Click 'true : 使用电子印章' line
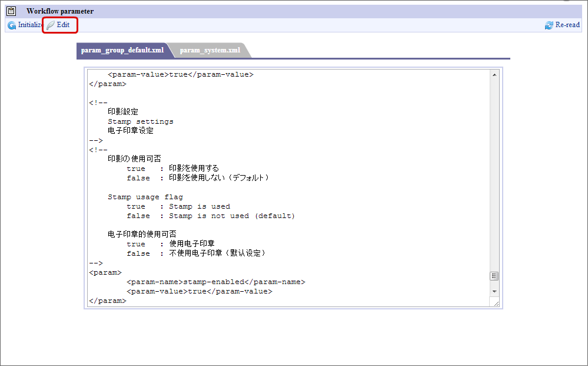 pos(171,244)
